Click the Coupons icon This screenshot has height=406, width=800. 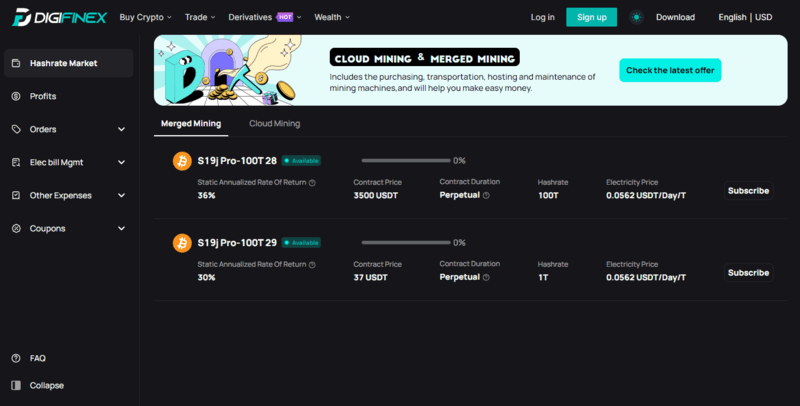[16, 229]
